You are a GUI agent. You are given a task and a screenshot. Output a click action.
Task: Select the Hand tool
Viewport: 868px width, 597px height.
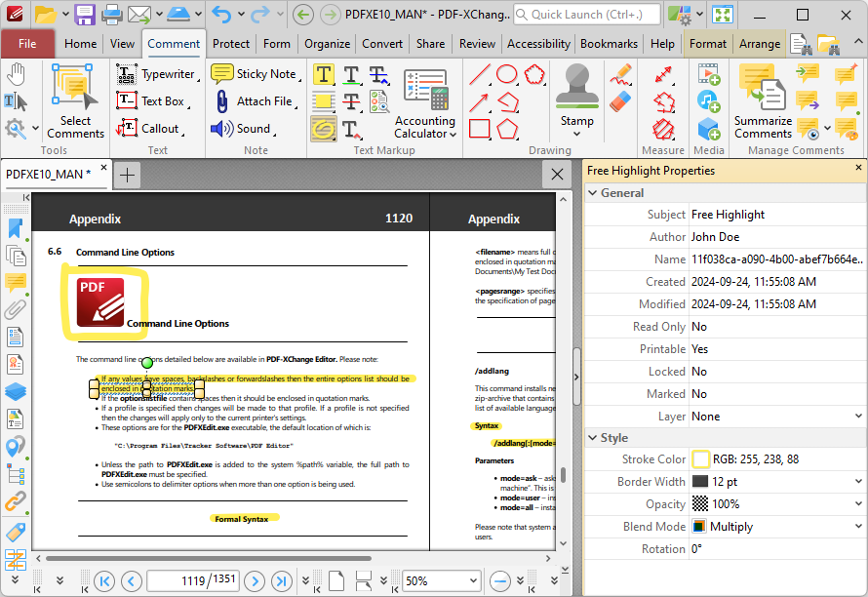pos(16,74)
